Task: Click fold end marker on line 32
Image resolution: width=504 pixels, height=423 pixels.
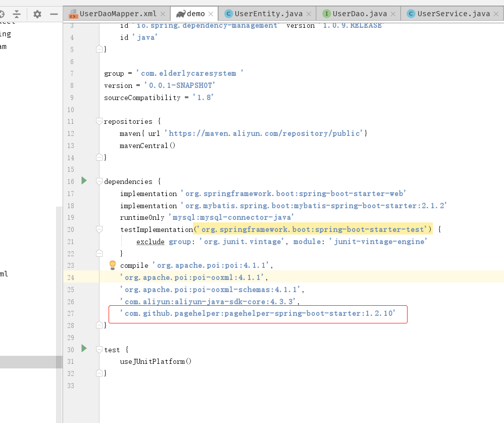Action: 99,373
